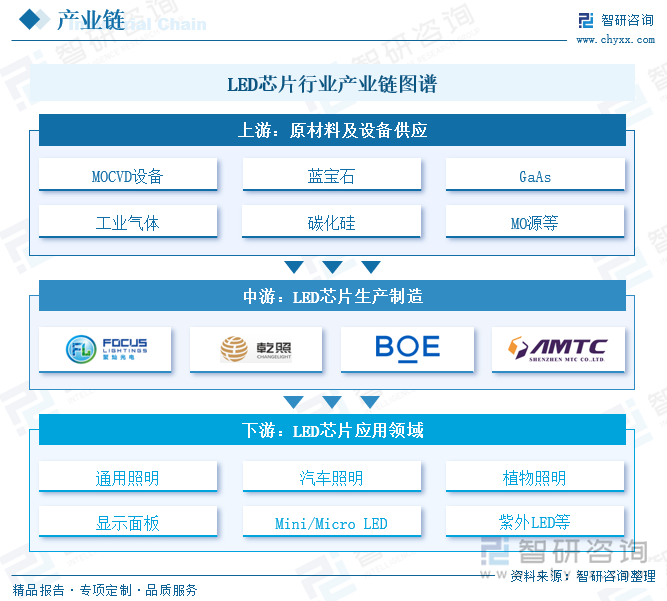Screen dimensions: 667x601
Task: Click the middle down arrow below upstream section
Action: (x=332, y=267)
